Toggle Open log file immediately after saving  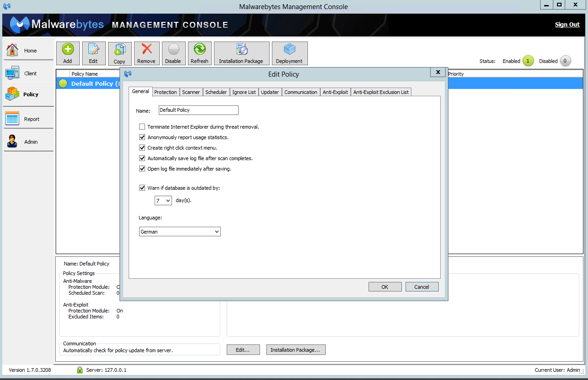coord(142,169)
